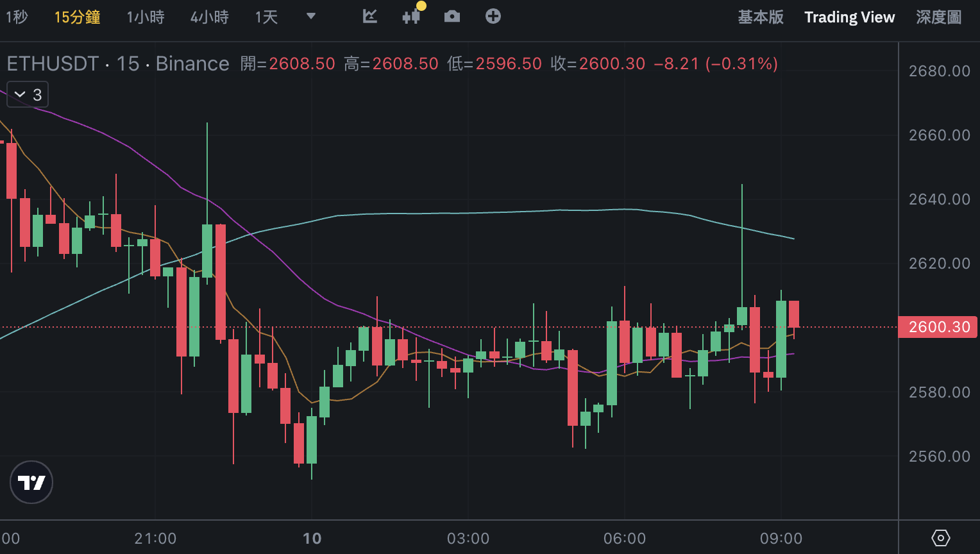Expand the more time intervals dropdown arrow
Viewport: 980px width, 554px height.
[x=311, y=17]
